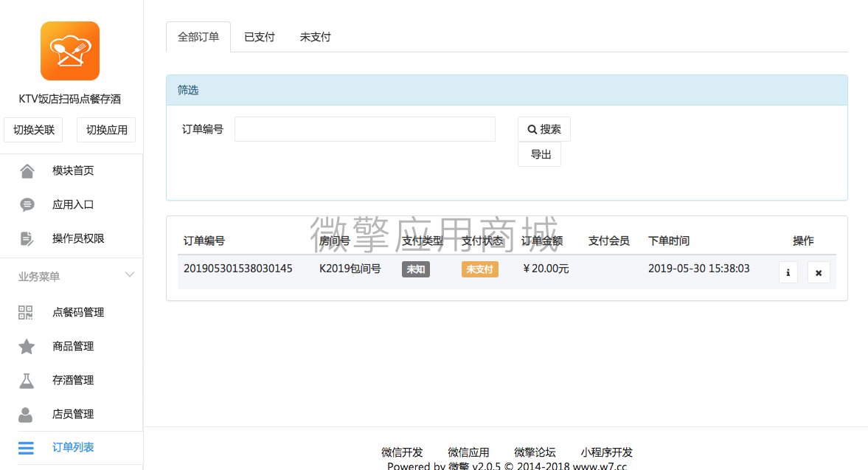The width and height of the screenshot is (868, 470).
Task: Open the 微信应用 footer link
Action: point(468,452)
